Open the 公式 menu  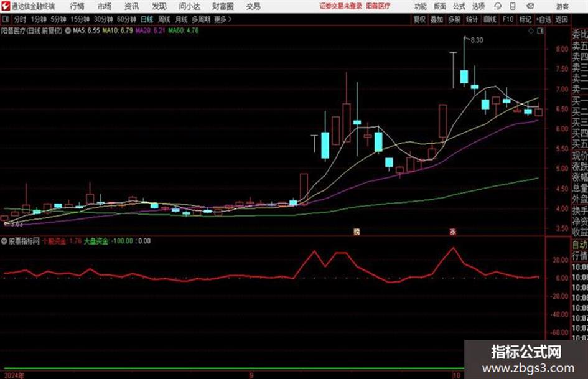click(459, 6)
